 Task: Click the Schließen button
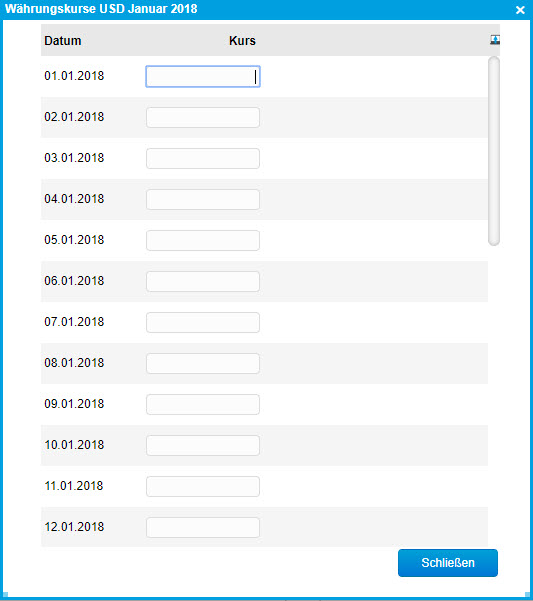point(448,563)
